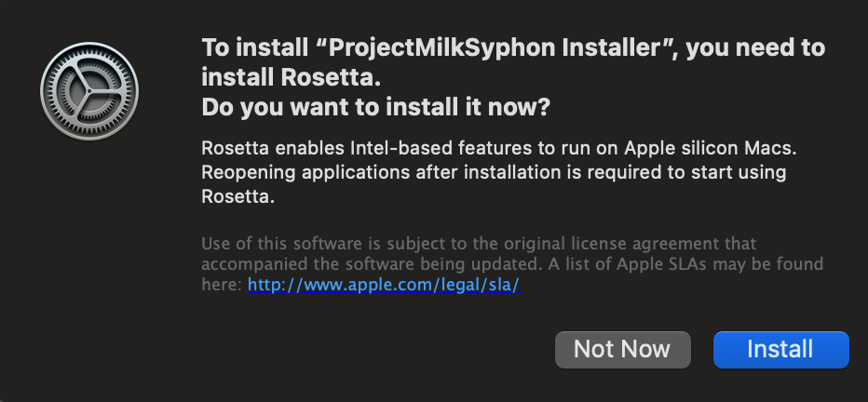868x402 pixels.
Task: Click the "Do you want to install it now?" question
Action: [375, 108]
